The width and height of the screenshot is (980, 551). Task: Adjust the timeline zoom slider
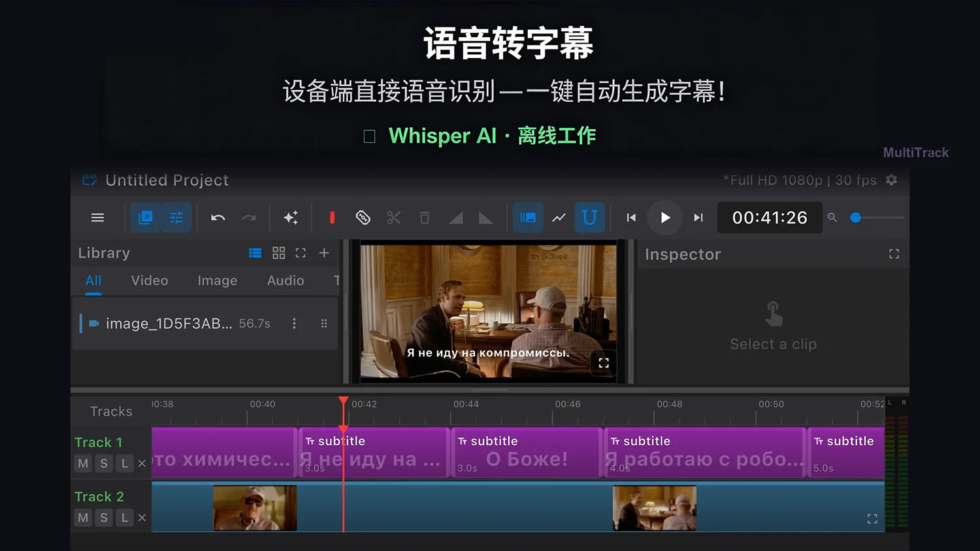coord(876,217)
